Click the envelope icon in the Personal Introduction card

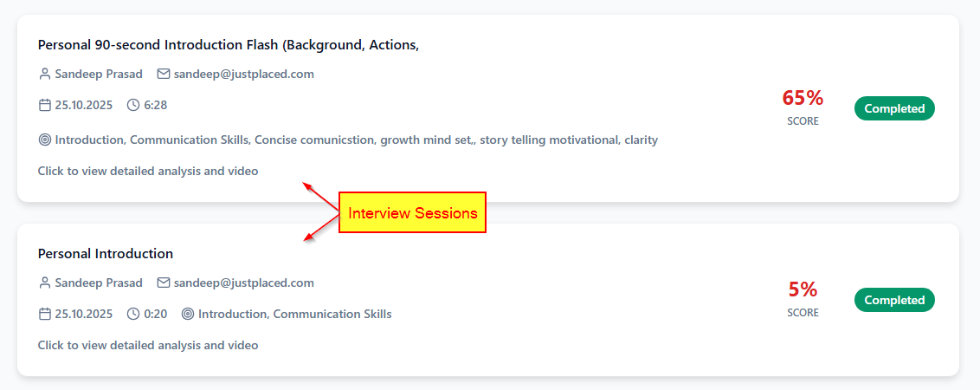[x=164, y=283]
